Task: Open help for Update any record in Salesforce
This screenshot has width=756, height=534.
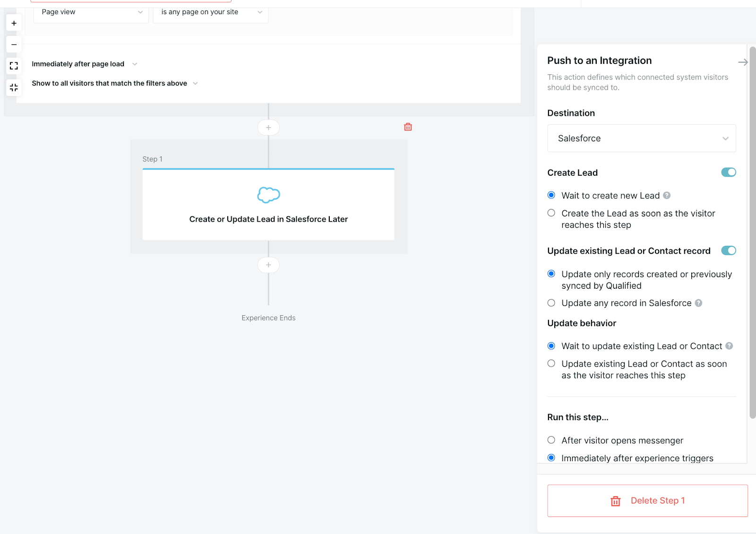Action: [x=698, y=303]
